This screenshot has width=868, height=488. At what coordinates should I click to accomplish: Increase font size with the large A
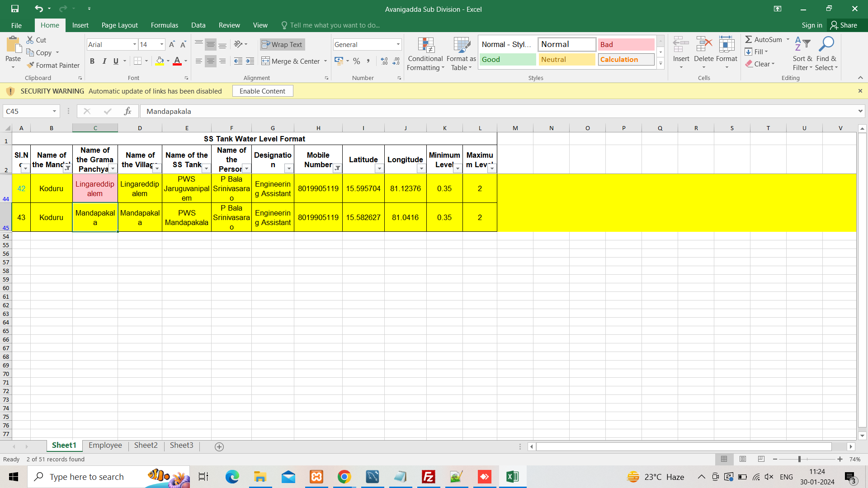coord(172,44)
